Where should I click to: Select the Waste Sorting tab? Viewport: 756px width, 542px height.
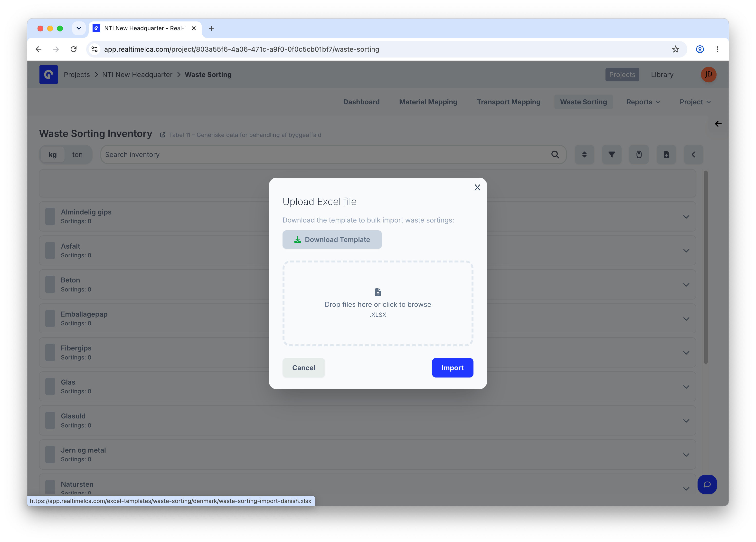[583, 102]
